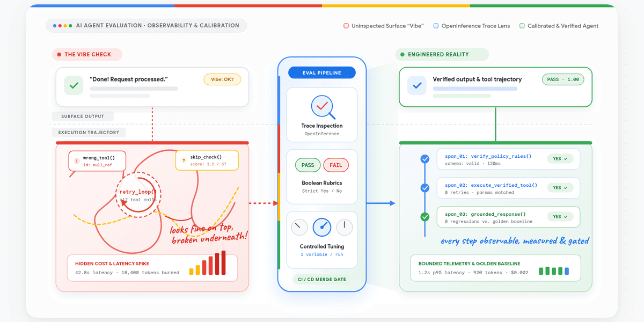Click the green checkmark icon beside "Done! Request processed."
This screenshot has width=644, height=322.
[x=74, y=86]
